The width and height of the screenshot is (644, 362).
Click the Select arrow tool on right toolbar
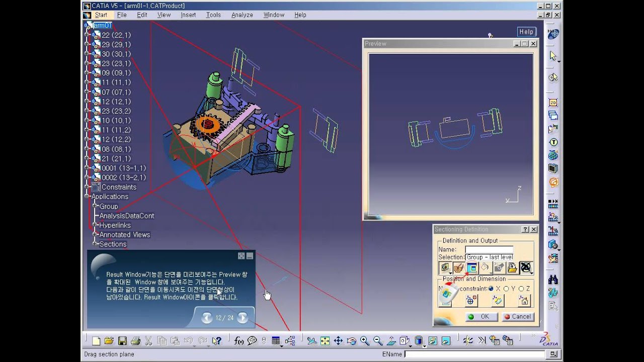tap(553, 55)
